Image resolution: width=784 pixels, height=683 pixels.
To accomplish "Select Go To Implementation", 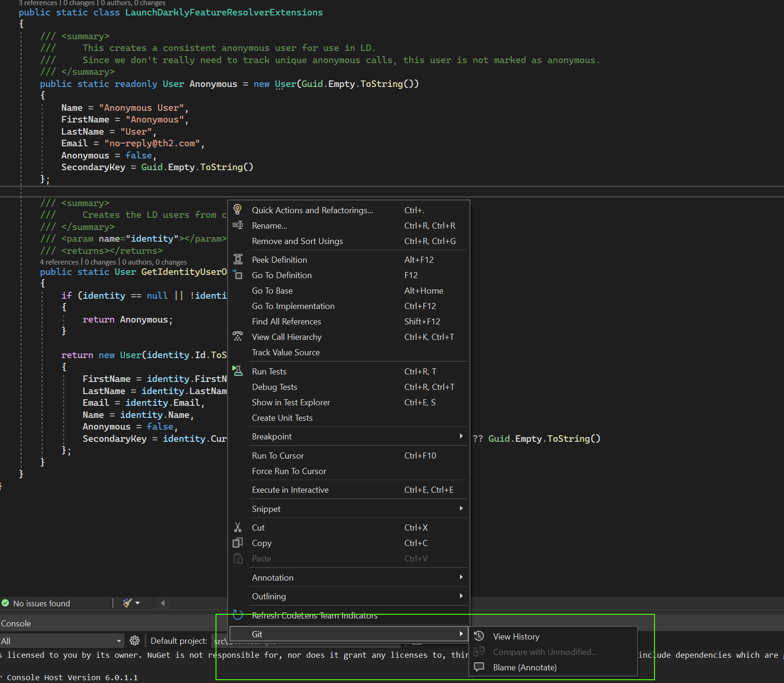I will pyautogui.click(x=348, y=306).
